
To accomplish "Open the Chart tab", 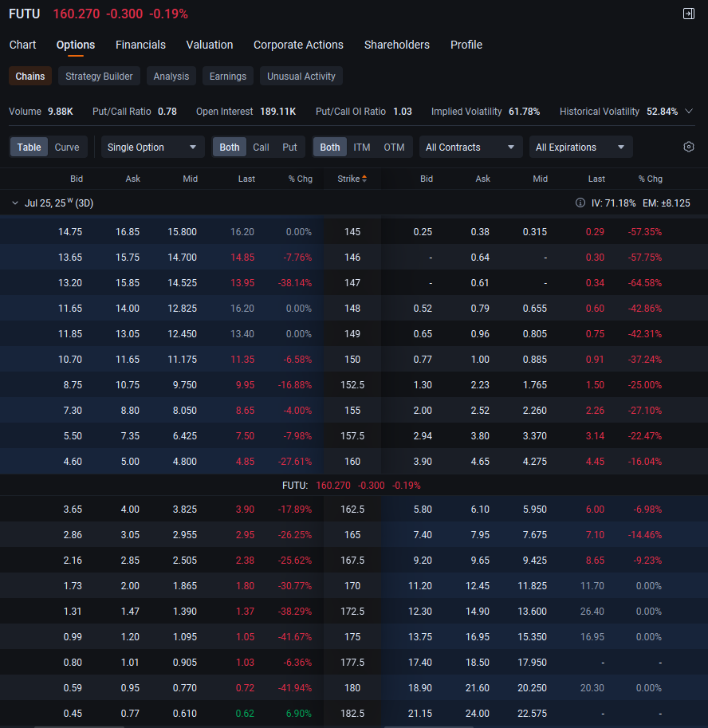I will click(x=23, y=45).
